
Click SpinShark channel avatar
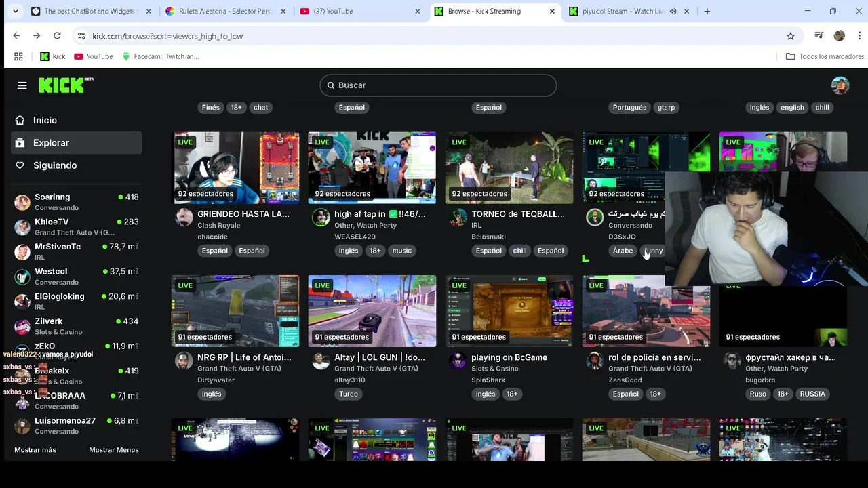click(x=458, y=360)
